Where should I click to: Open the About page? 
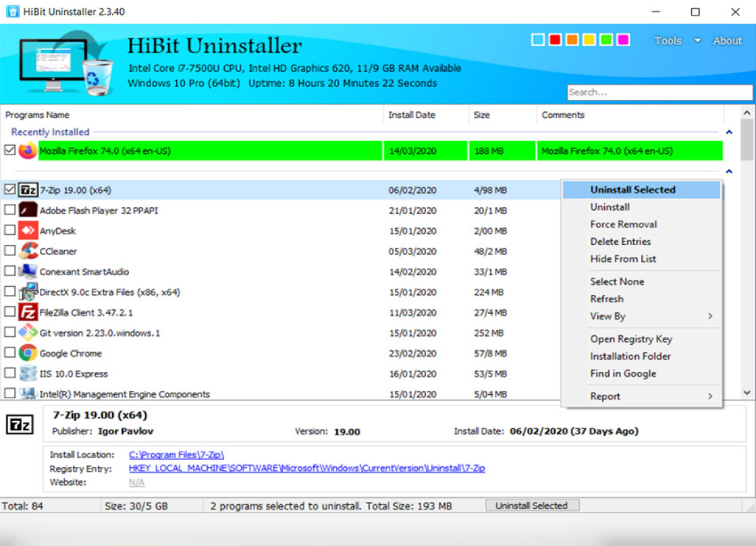(727, 40)
